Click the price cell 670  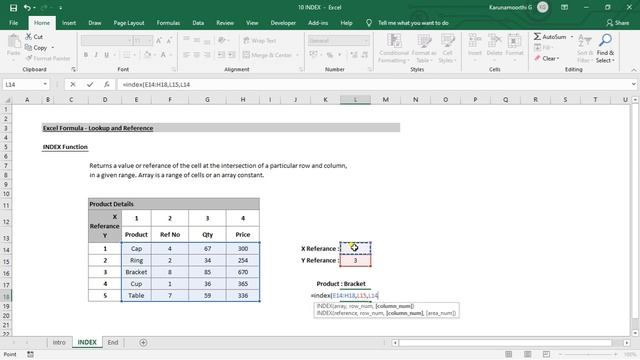(x=243, y=272)
